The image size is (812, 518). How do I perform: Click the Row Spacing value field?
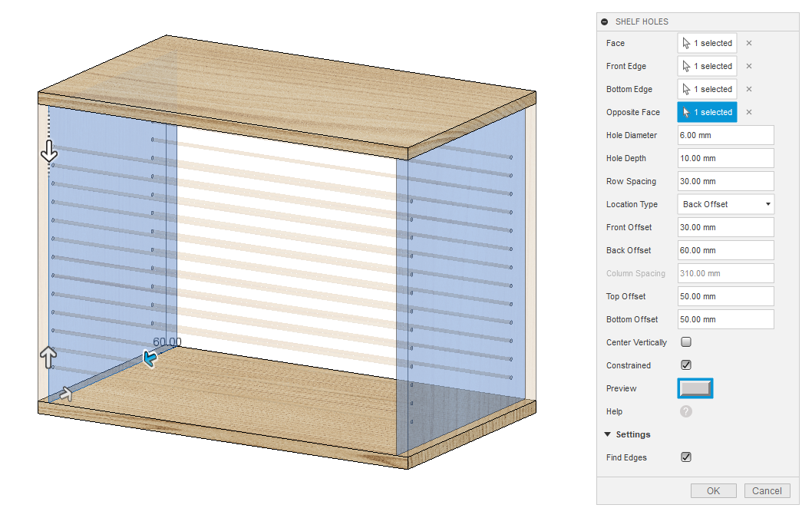coord(725,181)
